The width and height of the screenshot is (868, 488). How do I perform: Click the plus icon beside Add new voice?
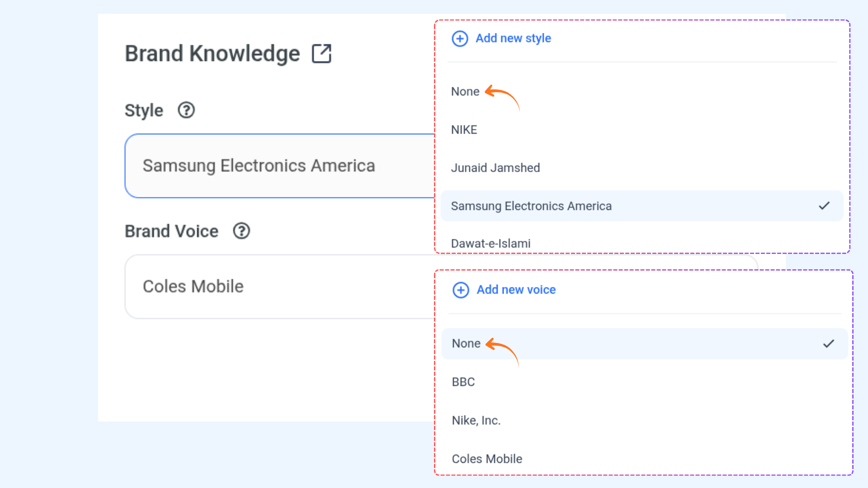pos(461,290)
